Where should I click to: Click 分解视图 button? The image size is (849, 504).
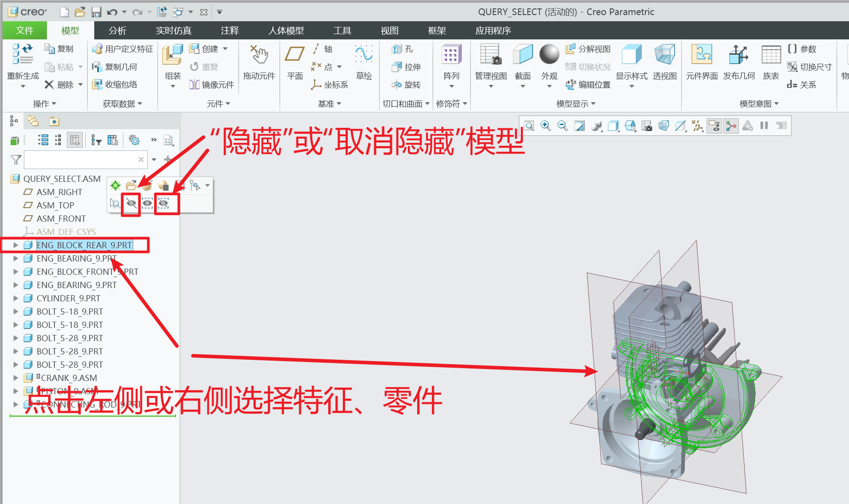click(588, 49)
